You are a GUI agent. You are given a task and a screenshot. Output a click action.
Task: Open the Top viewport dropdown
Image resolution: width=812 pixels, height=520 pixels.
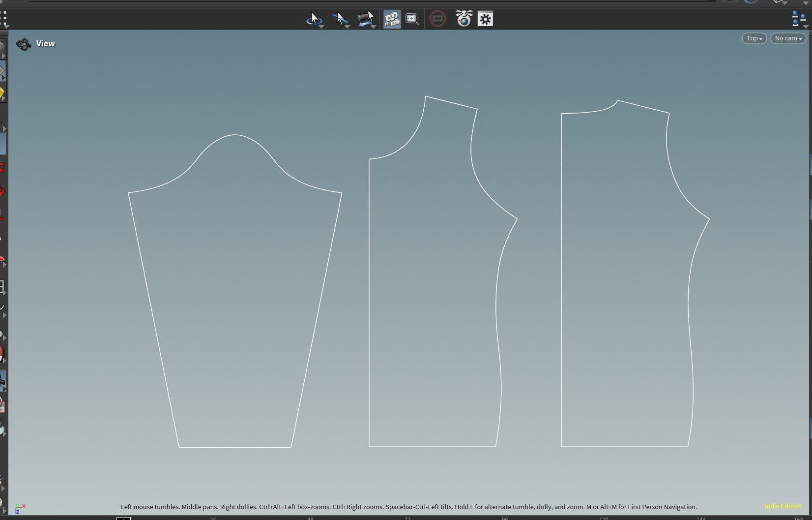coord(754,38)
